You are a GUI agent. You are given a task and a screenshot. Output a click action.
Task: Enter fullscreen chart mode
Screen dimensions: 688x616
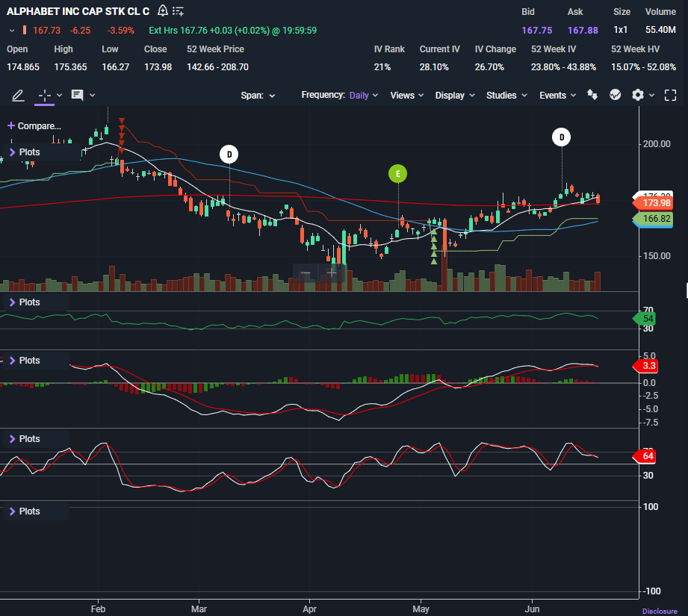click(671, 95)
